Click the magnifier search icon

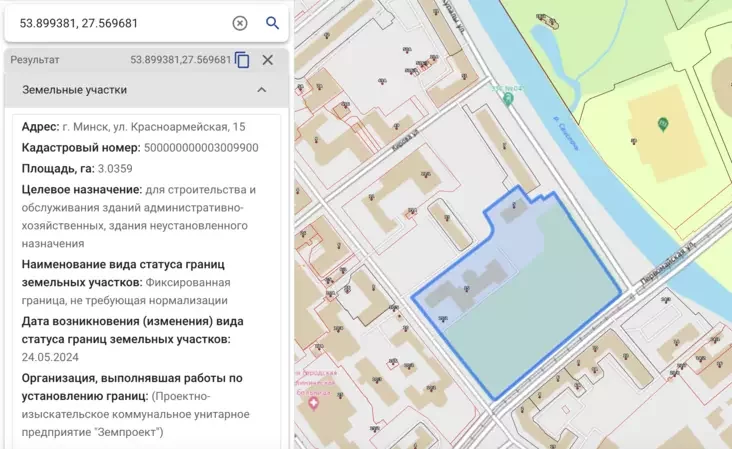pos(272,23)
